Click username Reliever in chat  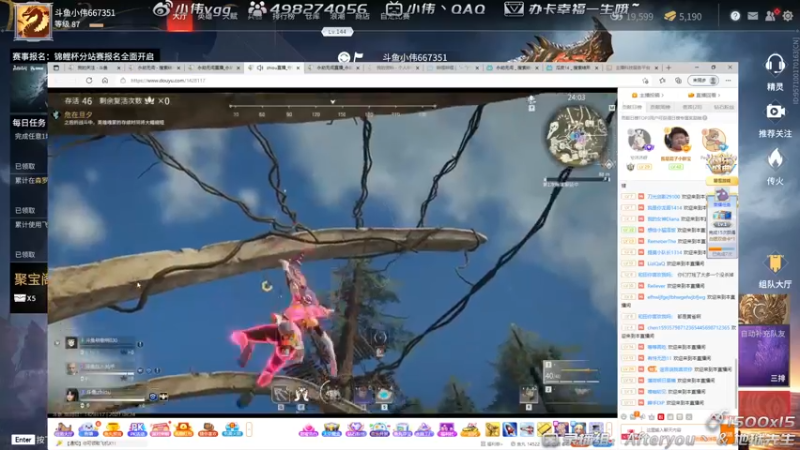click(x=656, y=286)
